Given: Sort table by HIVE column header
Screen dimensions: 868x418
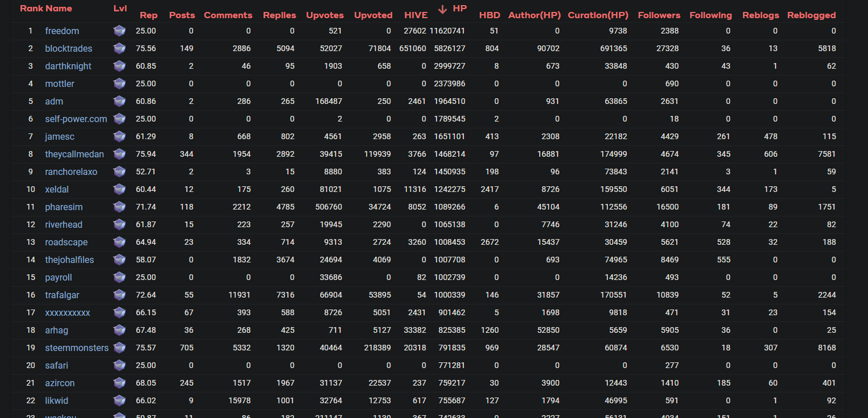Looking at the screenshot, I should 416,15.
